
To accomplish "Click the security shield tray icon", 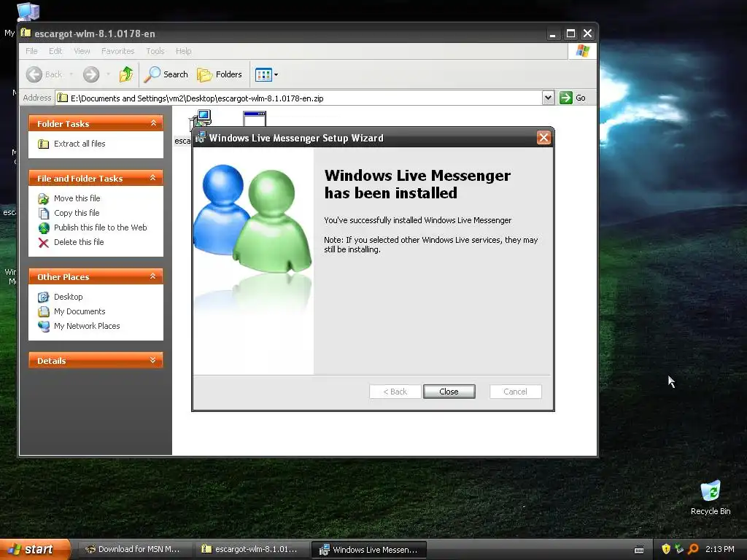I will 666,549.
